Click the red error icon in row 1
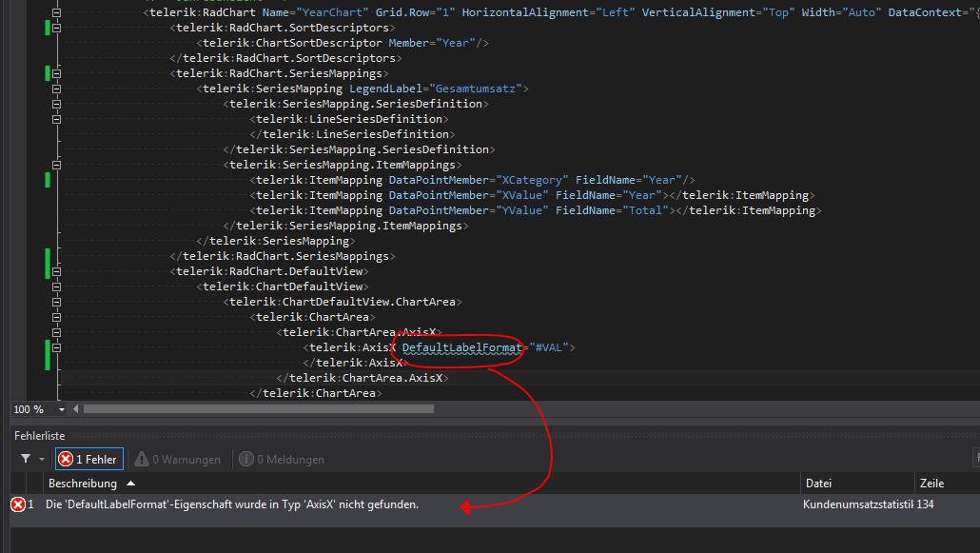Image resolution: width=980 pixels, height=553 pixels. point(18,504)
